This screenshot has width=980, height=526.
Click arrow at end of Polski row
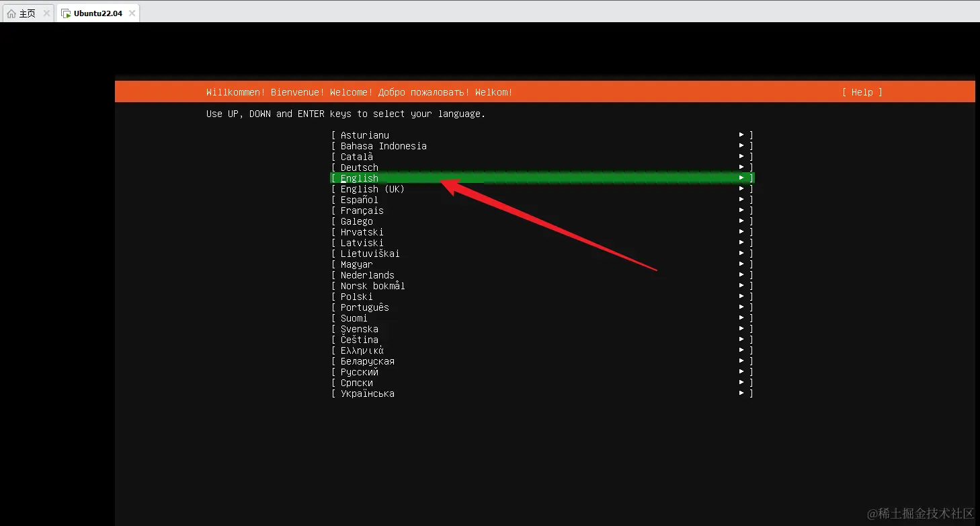pyautogui.click(x=741, y=297)
